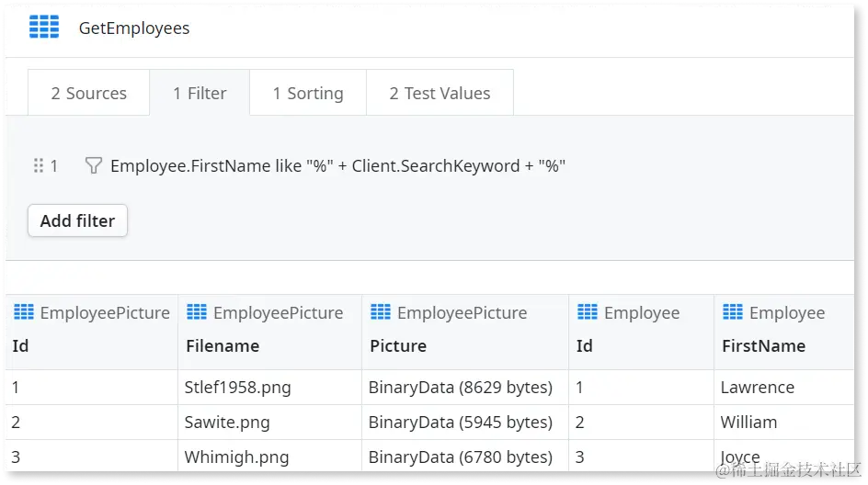868x485 pixels.
Task: Click the entity icon above the EmployeePicture Id column
Action: 24,312
